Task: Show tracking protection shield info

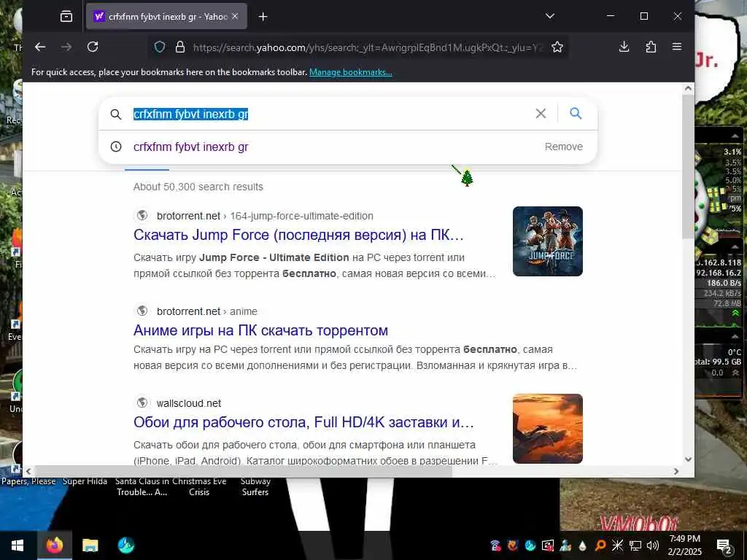Action: (160, 47)
